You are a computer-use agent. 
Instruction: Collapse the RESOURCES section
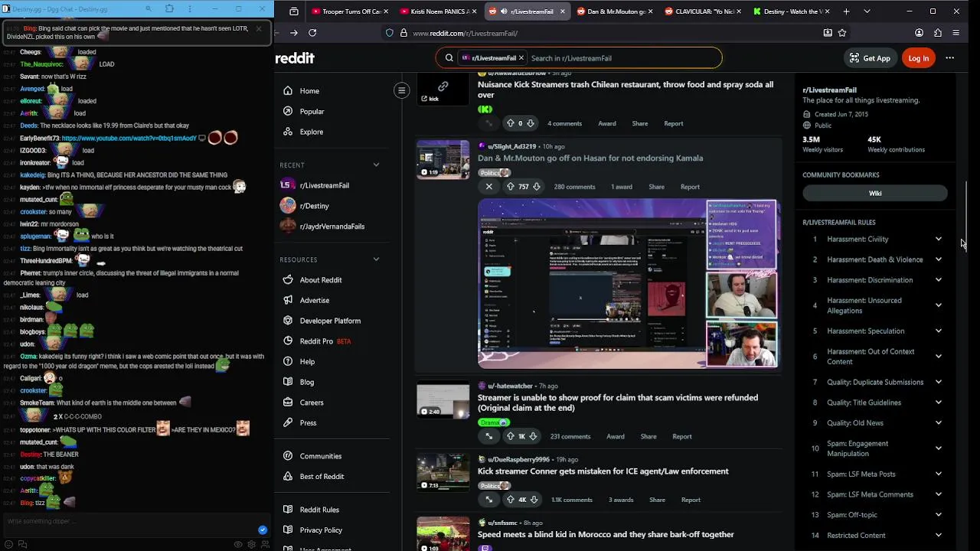[x=376, y=259]
